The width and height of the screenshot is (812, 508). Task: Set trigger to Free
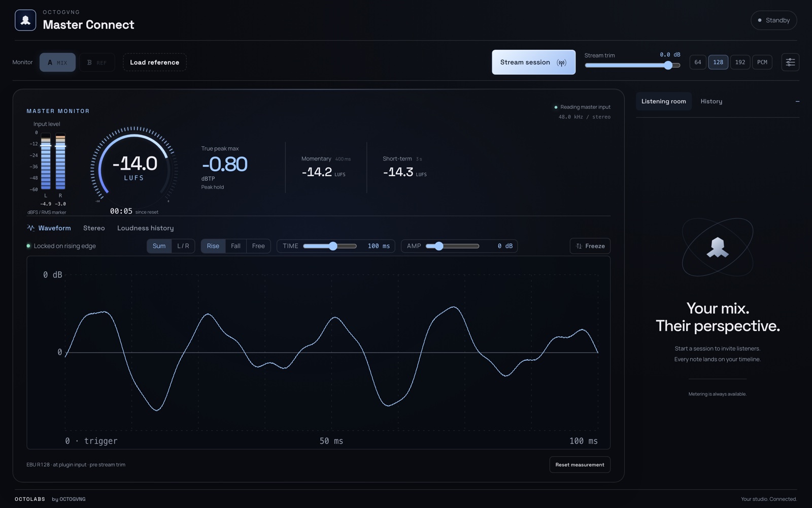pyautogui.click(x=258, y=246)
